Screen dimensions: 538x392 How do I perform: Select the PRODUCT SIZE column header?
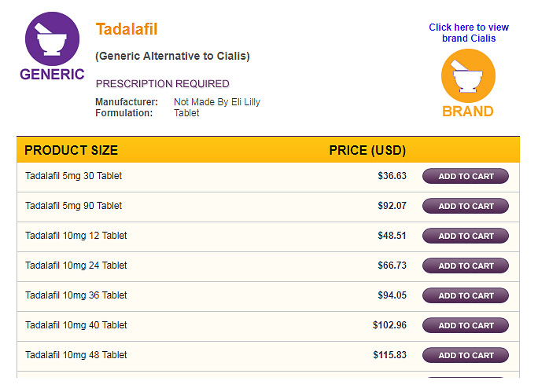[71, 150]
